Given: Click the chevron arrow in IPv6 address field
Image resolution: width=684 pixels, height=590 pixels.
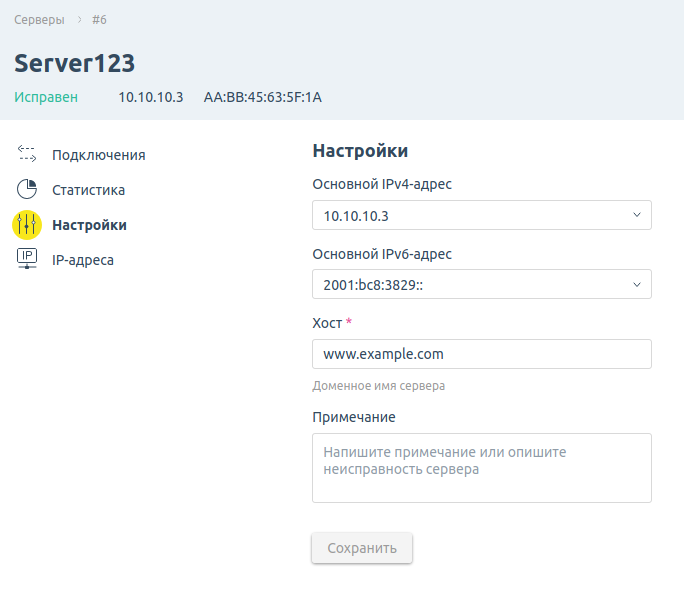Looking at the screenshot, I should click(x=637, y=285).
